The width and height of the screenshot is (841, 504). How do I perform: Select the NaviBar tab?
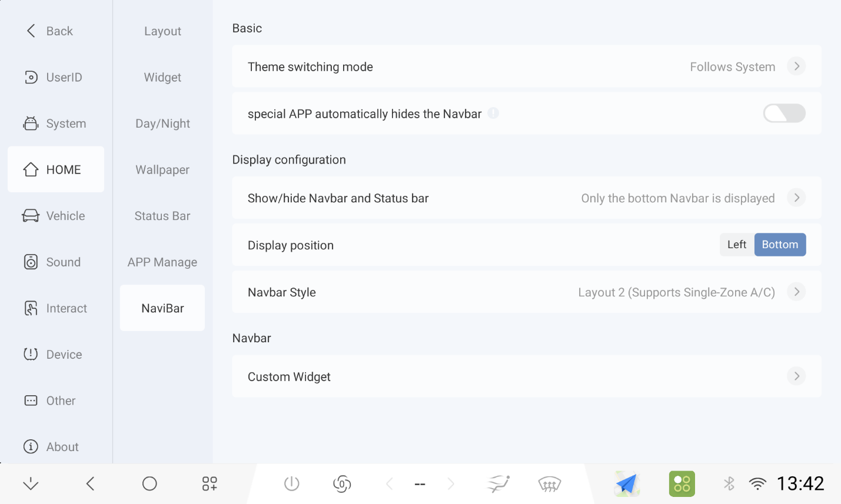162,308
